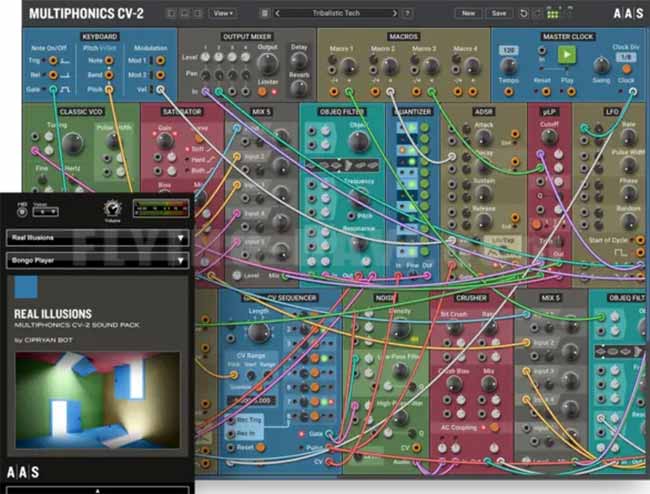Click the Attack knob in ADSR
This screenshot has height=494, width=650.
pyautogui.click(x=483, y=138)
